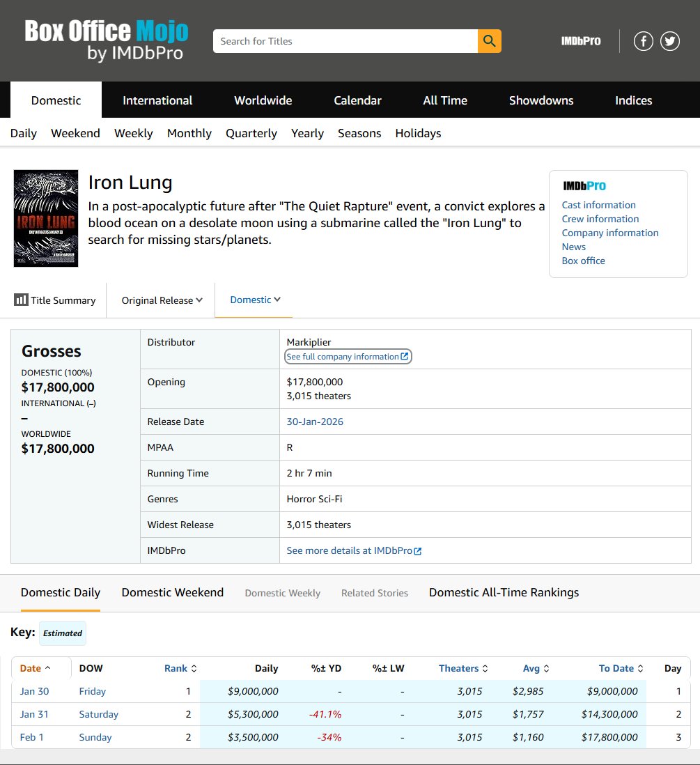Open Crew information link
700x765 pixels.
[x=600, y=219]
